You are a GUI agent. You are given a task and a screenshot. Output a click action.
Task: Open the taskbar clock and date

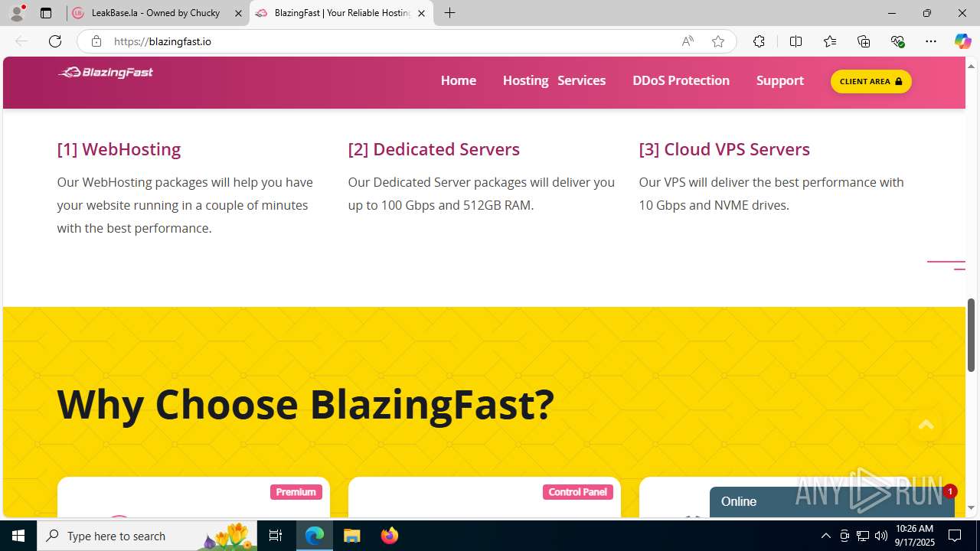[x=915, y=536]
